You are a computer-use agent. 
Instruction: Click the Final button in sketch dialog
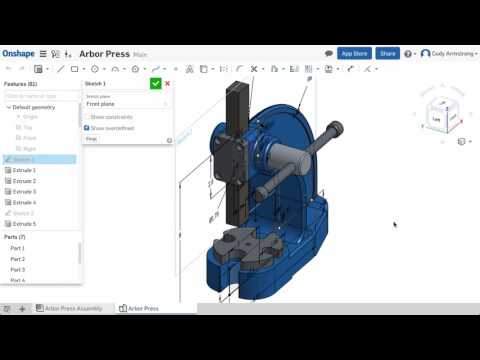[x=91, y=139]
